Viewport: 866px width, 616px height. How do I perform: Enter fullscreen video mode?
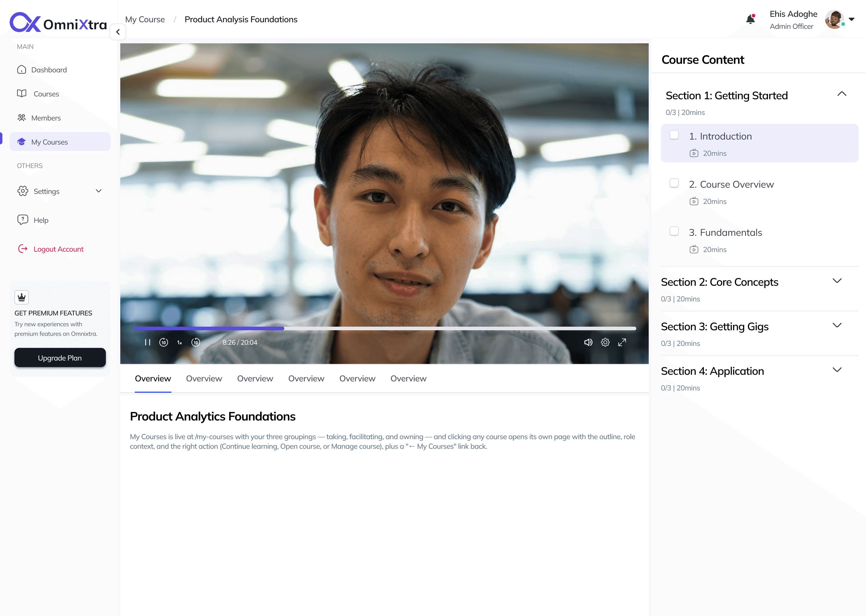point(622,343)
